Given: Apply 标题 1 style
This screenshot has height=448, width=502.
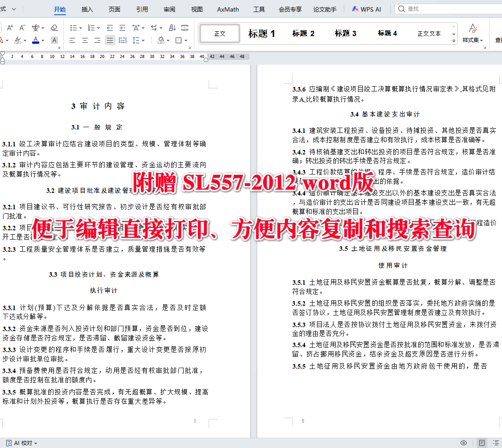Looking at the screenshot, I should click(x=262, y=33).
